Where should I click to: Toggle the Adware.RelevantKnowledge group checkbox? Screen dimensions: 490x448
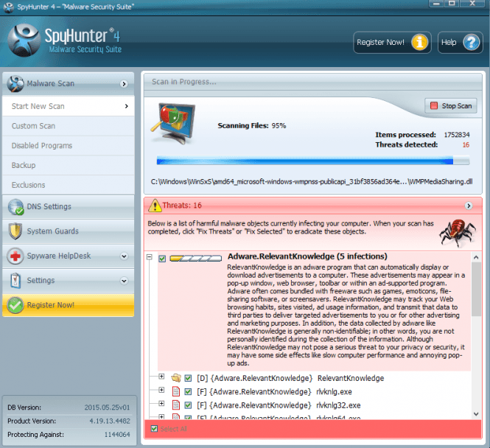(162, 259)
